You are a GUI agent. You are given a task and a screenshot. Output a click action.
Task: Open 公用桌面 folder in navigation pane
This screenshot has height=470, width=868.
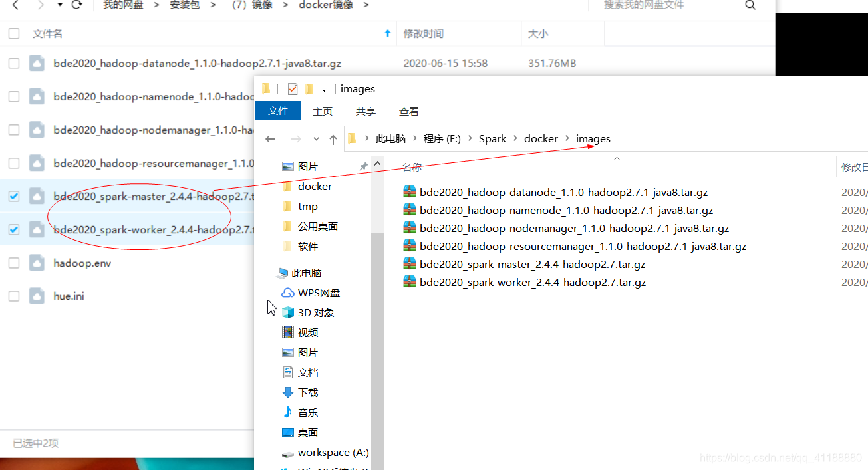coord(318,226)
